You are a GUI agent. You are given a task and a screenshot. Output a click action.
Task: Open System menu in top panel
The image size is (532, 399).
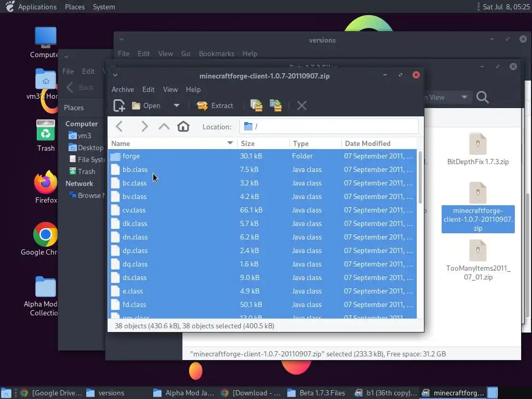[x=104, y=7]
